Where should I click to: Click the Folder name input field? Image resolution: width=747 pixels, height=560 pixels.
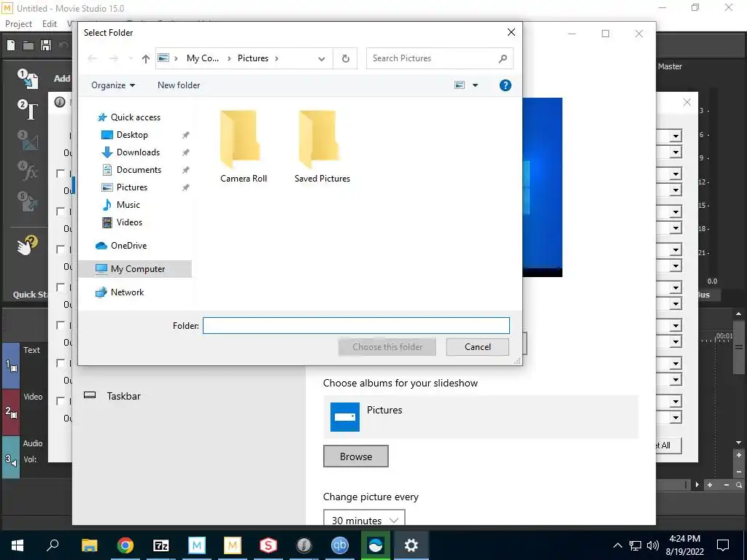click(x=356, y=326)
